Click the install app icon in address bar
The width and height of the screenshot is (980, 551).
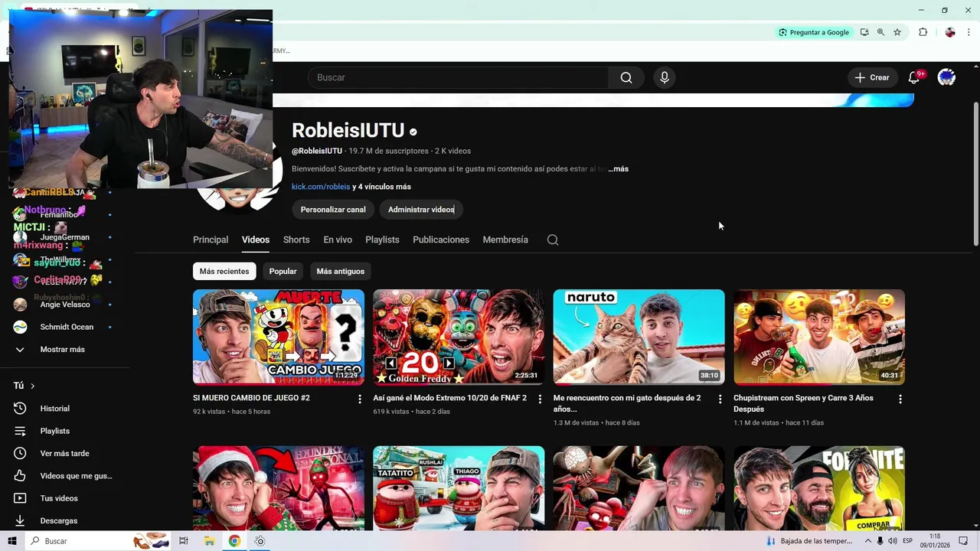864,32
